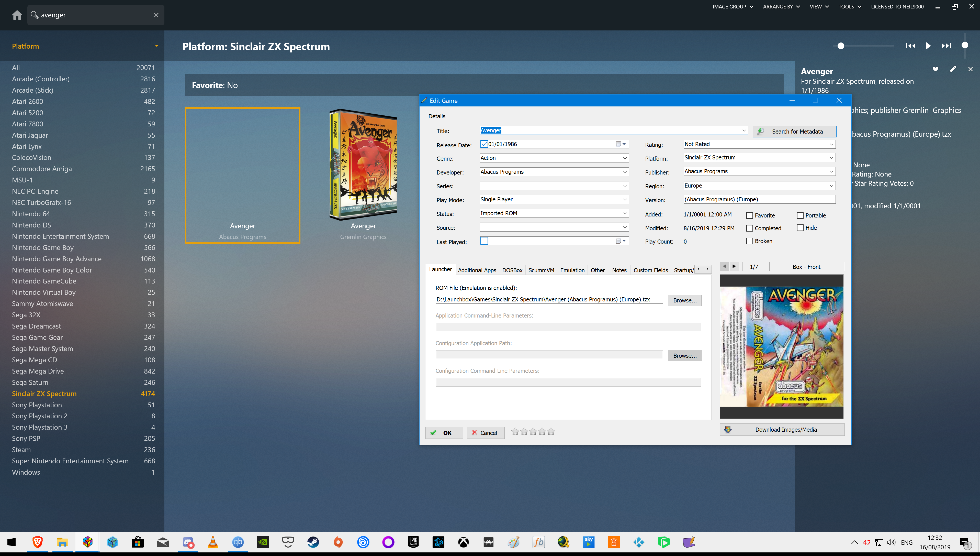Screen dimensions: 980x556
Task: Open the Platform sidebar filter dropdown
Action: coord(156,46)
